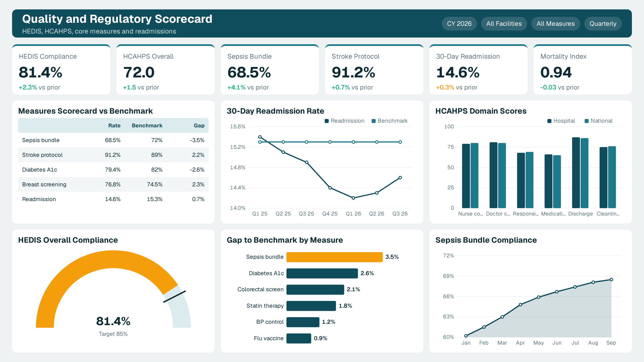Sort scorecard by Rate column header
The width and height of the screenshot is (644, 362).
tap(114, 125)
